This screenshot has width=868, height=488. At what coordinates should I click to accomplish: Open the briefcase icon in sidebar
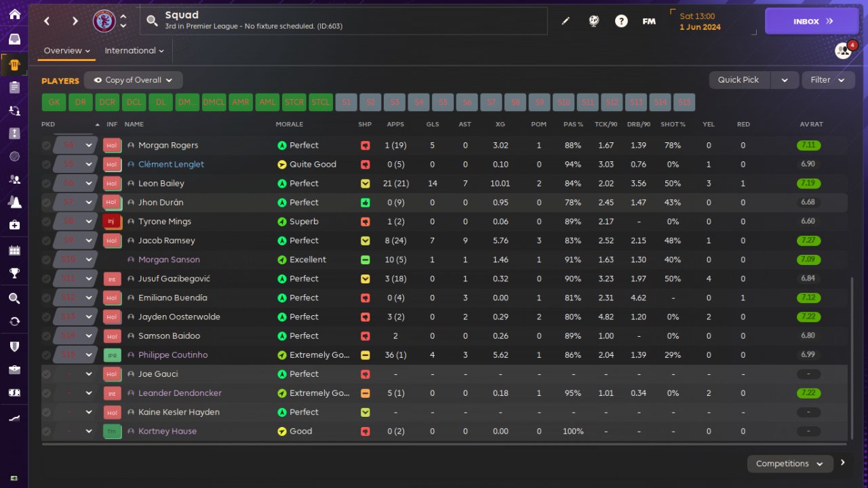point(14,369)
